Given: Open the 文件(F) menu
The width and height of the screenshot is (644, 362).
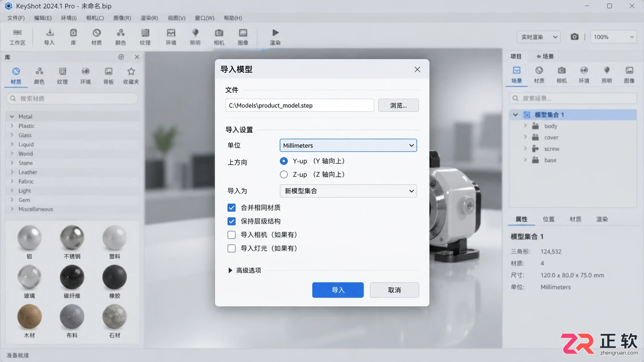Looking at the screenshot, I should coord(16,18).
